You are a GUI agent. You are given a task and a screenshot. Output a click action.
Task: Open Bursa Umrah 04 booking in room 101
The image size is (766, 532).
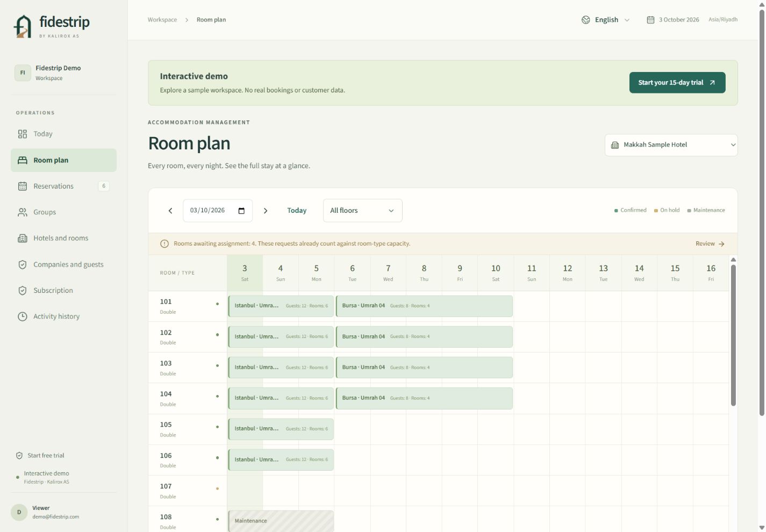424,306
